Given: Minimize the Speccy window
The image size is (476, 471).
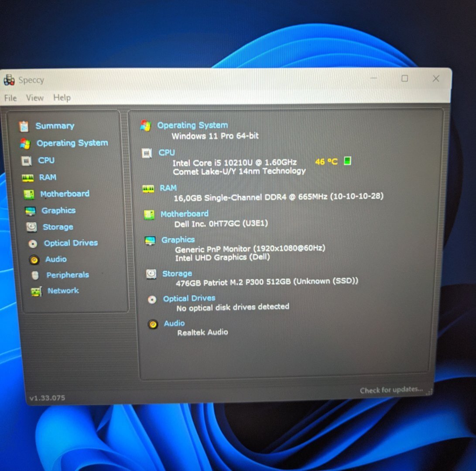Looking at the screenshot, I should pyautogui.click(x=374, y=78).
